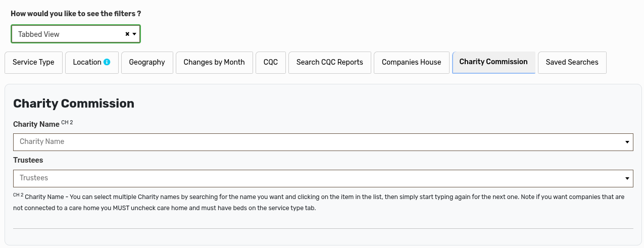Viewport: 644px width, 248px height.
Task: Click the active Charity Commission tab
Action: coord(493,62)
